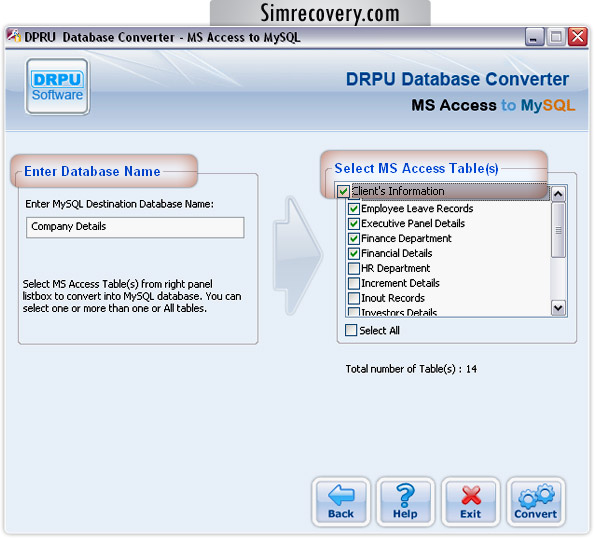Minimize the Database Converter window
This screenshot has height=538, width=594.
tap(534, 37)
